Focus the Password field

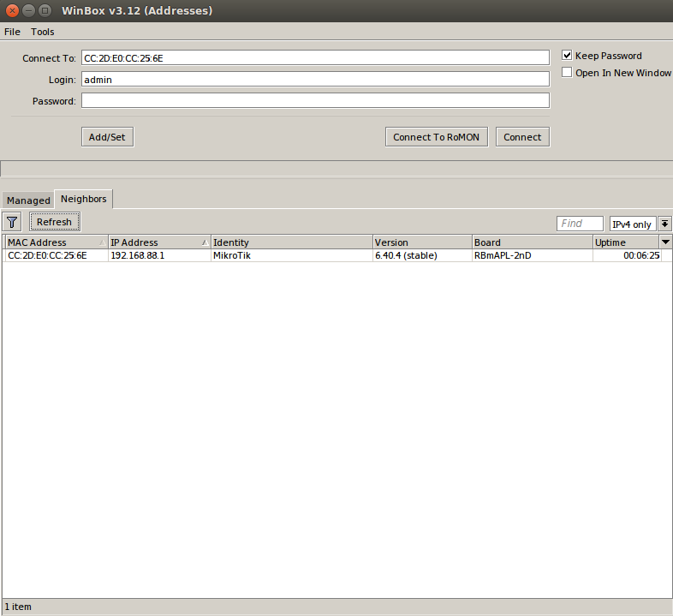pyautogui.click(x=315, y=101)
